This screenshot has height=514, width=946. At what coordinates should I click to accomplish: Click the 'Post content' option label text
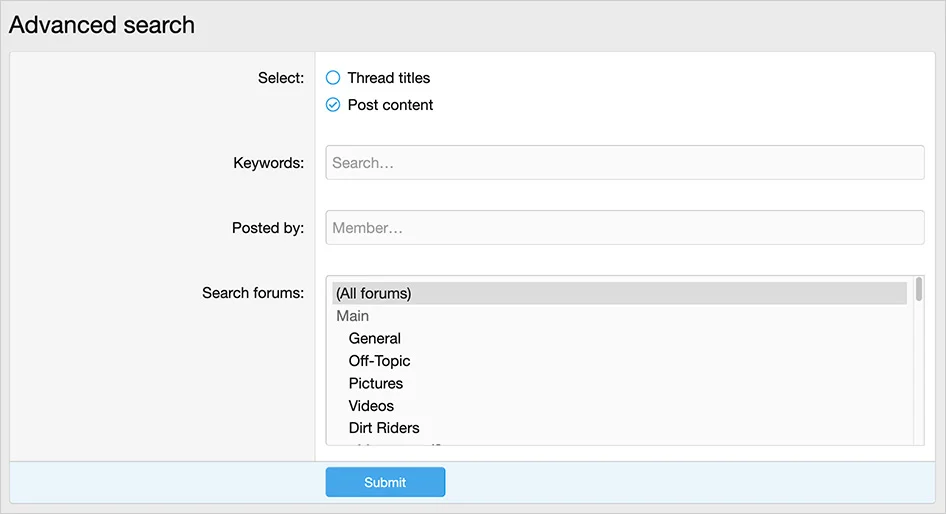click(x=390, y=105)
